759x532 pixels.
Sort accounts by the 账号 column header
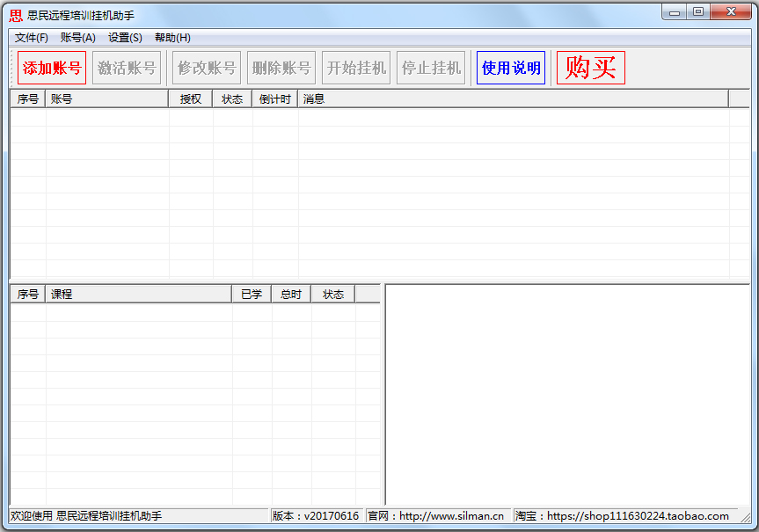point(107,98)
